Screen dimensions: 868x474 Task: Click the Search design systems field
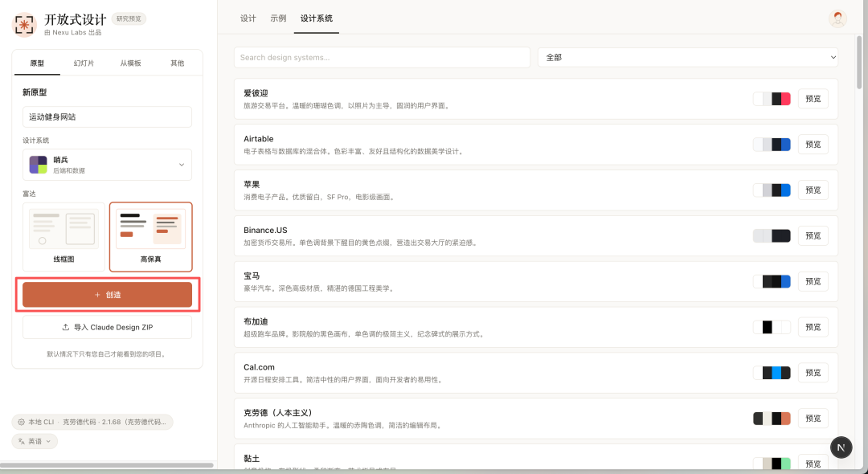pyautogui.click(x=382, y=58)
